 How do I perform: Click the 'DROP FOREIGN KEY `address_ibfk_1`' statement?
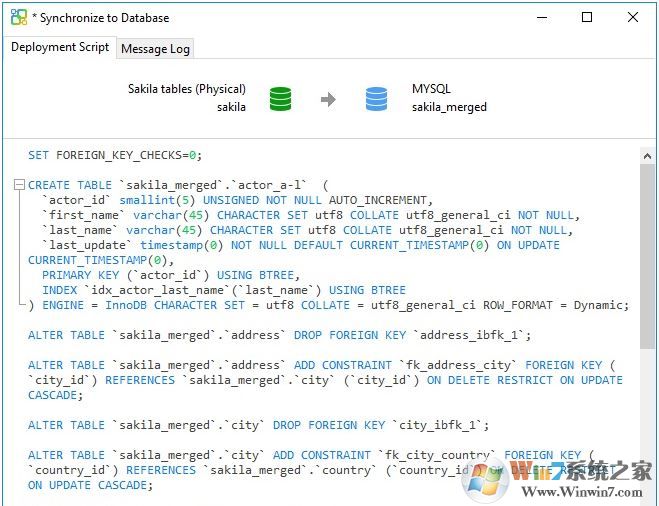point(279,335)
